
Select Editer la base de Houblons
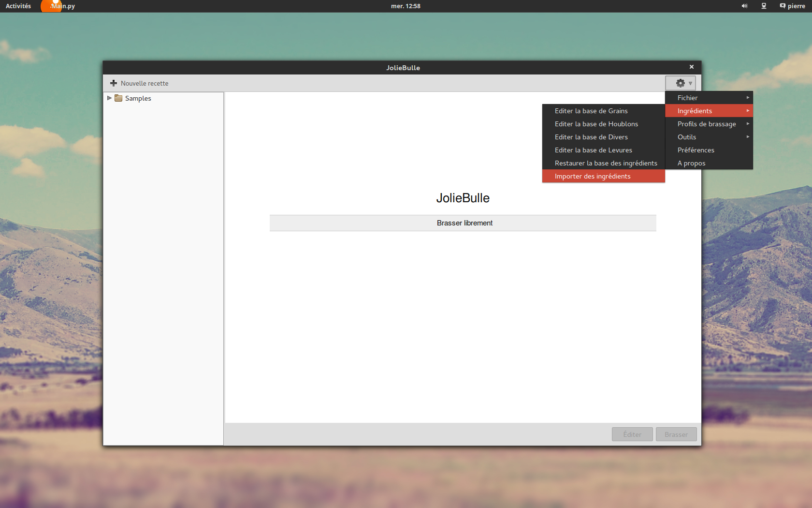[x=596, y=124]
